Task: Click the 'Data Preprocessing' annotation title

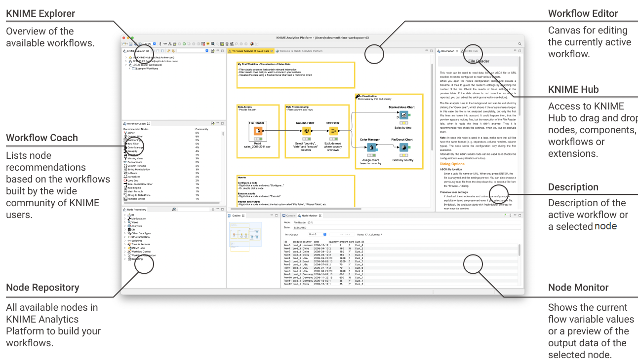Action: pos(297,107)
